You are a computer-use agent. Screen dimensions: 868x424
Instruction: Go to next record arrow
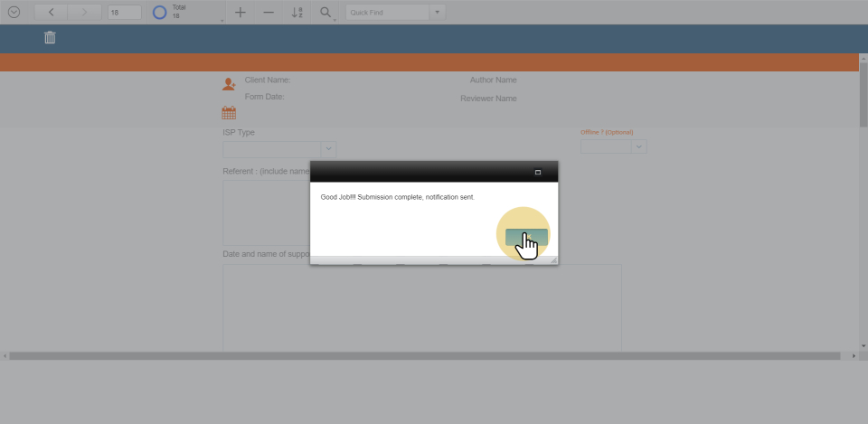pyautogui.click(x=84, y=12)
